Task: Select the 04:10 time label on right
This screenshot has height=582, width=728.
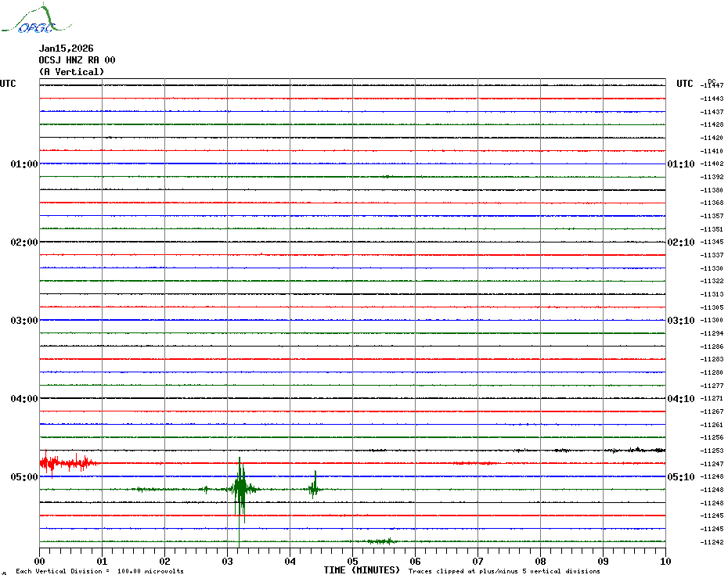Action: tap(679, 399)
